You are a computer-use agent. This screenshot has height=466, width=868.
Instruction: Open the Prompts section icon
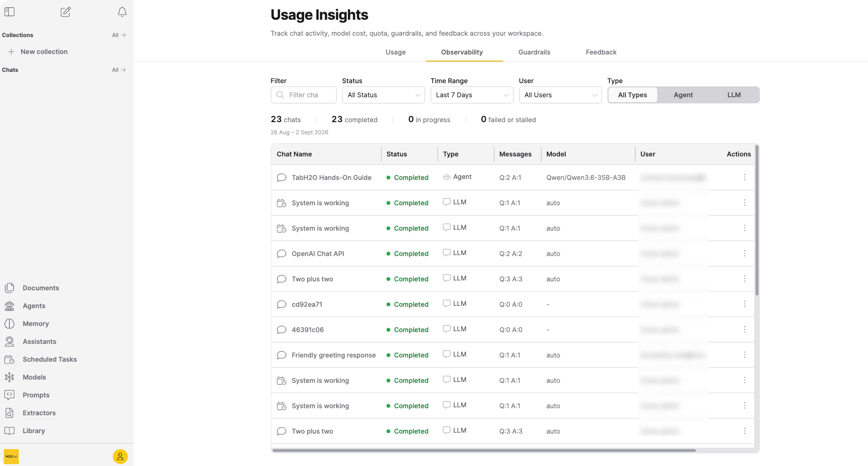9,395
